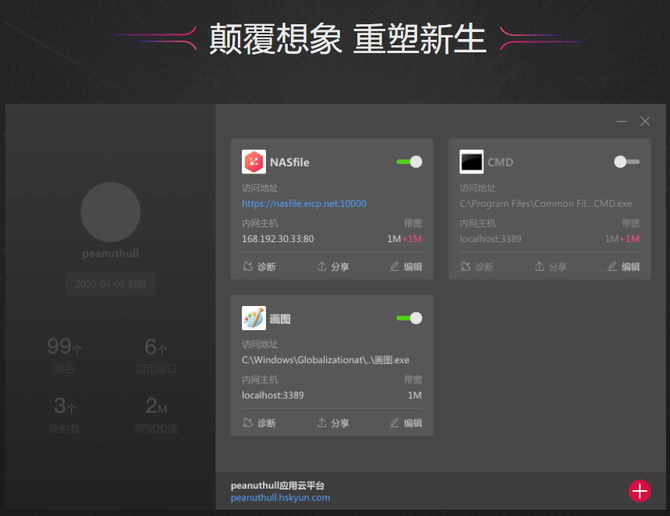Click the peanuthull profile avatar circle

coord(110,212)
